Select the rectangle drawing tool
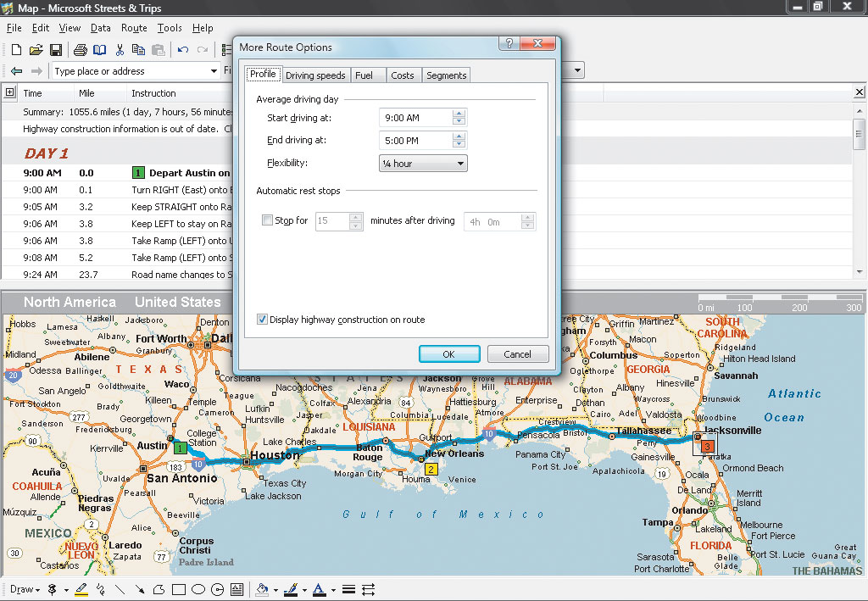Viewport: 868px width, 601px height. tap(179, 589)
